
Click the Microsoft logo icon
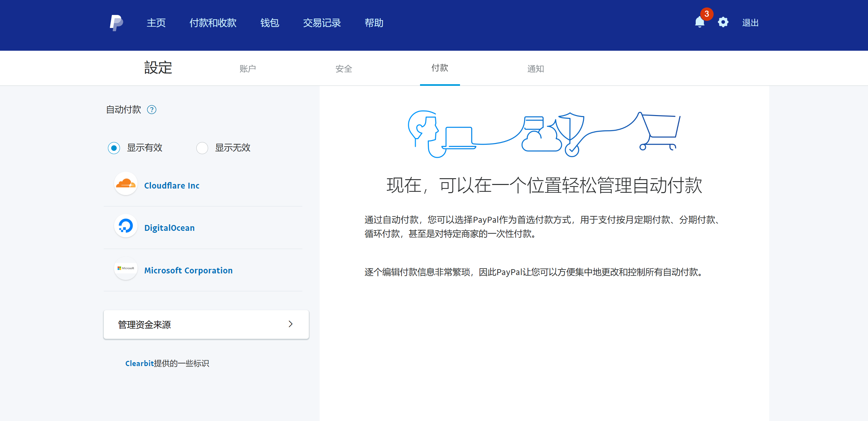[126, 269]
